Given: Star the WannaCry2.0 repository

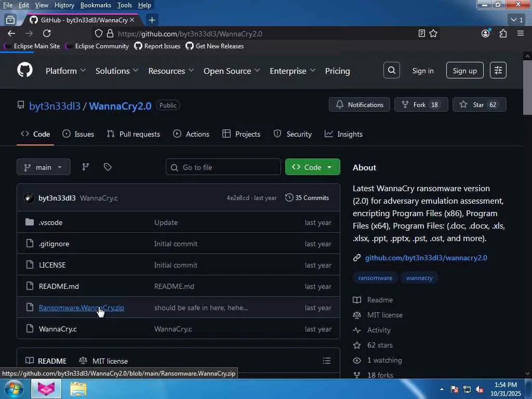Looking at the screenshot, I should point(480,104).
